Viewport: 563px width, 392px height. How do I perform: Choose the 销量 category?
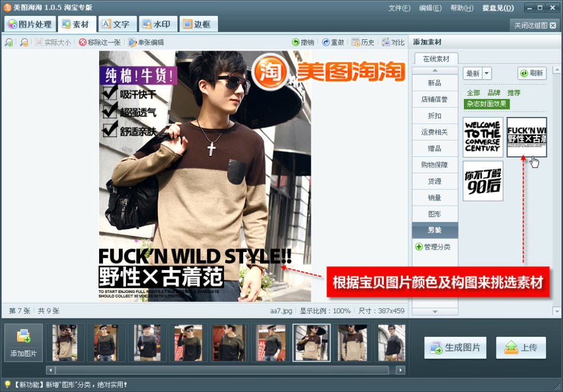tap(435, 197)
